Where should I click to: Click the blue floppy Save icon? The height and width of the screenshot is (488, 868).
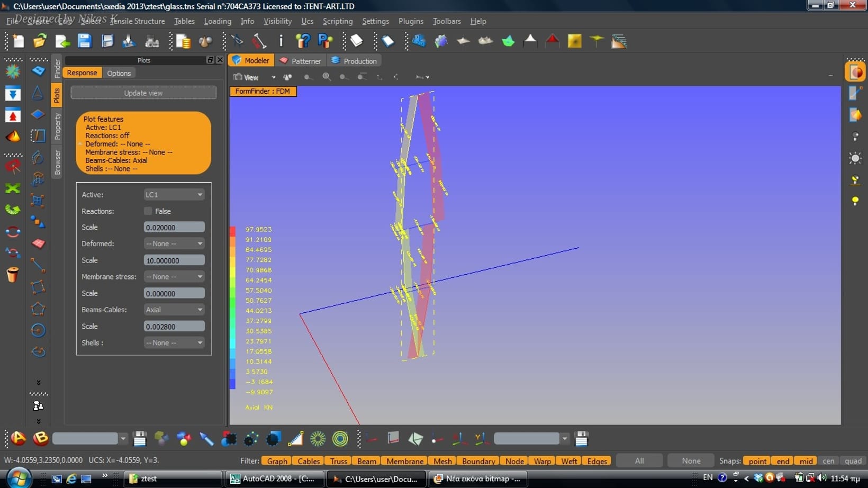pyautogui.click(x=84, y=41)
